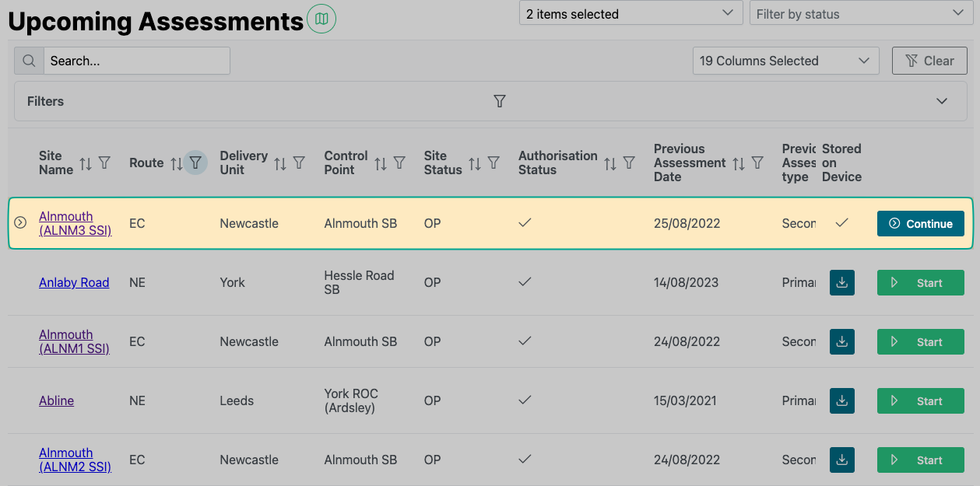Click the magnifier search icon
The height and width of the screenshot is (486, 980).
(29, 61)
